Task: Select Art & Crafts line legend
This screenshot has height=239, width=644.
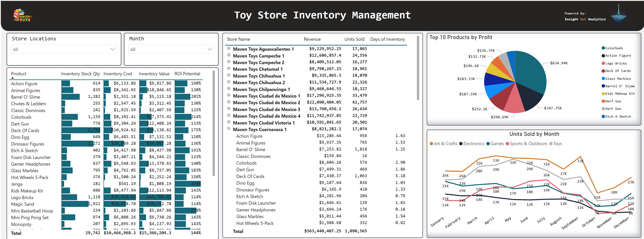Action: click(x=443, y=144)
